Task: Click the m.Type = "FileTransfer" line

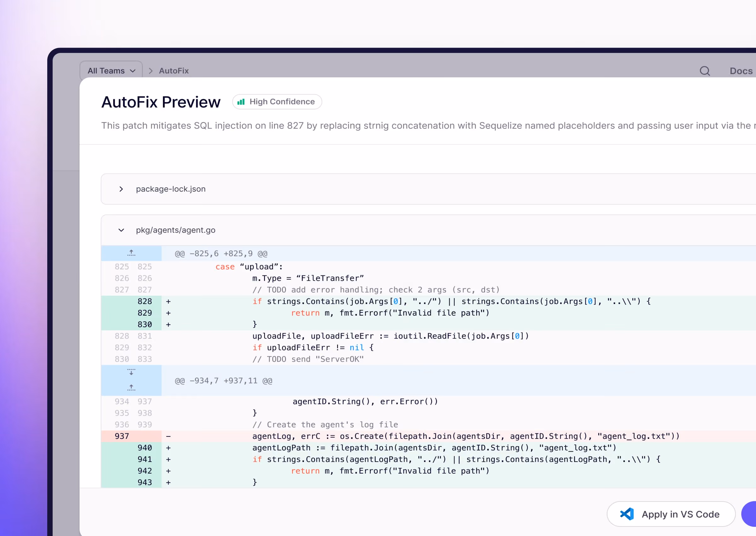Action: (x=308, y=278)
